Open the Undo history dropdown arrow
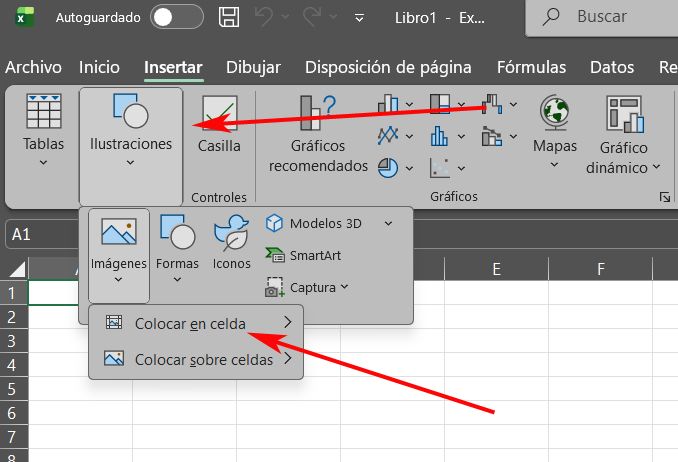Image resolution: width=678 pixels, height=462 pixels. tap(285, 17)
